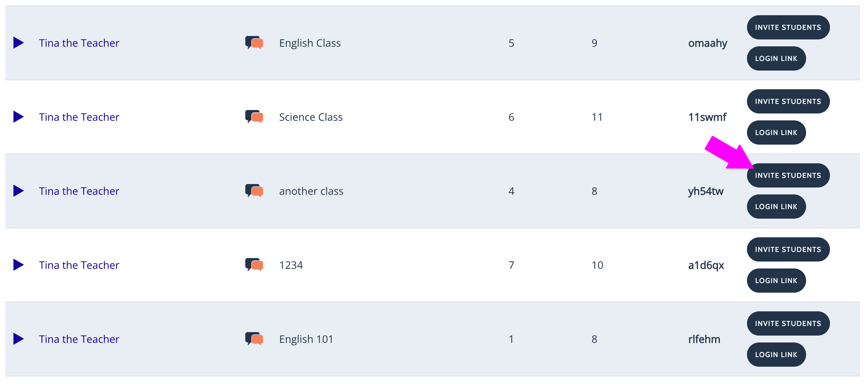Screen dimensions: 868x384
Task: Invite students to another class
Action: coord(788,175)
